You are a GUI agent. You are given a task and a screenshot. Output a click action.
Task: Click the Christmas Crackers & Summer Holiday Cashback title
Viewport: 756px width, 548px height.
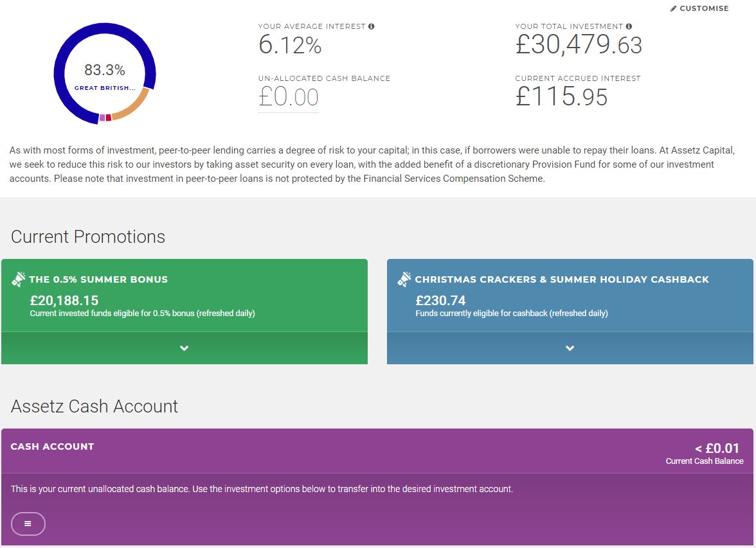[x=562, y=279]
